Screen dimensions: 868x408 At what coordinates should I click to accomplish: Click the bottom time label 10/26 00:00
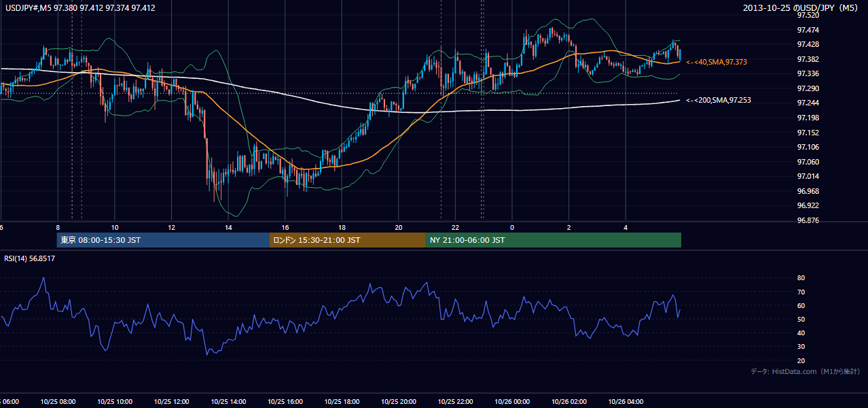(512, 401)
